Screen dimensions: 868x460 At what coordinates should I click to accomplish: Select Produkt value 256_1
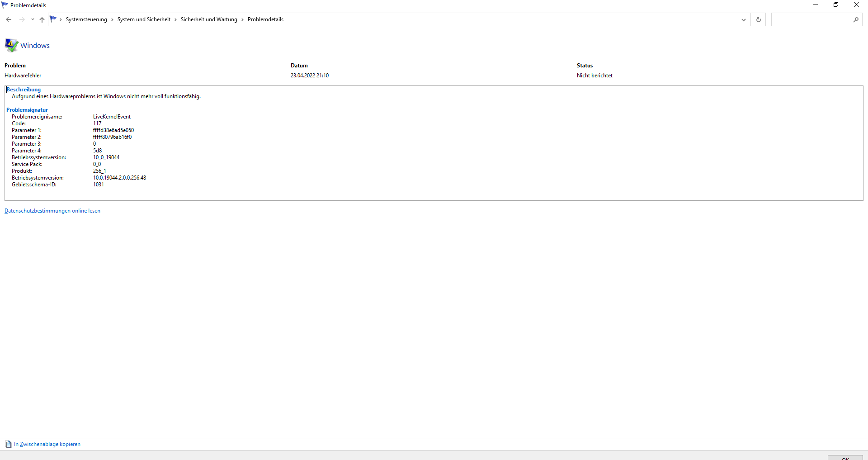point(99,171)
